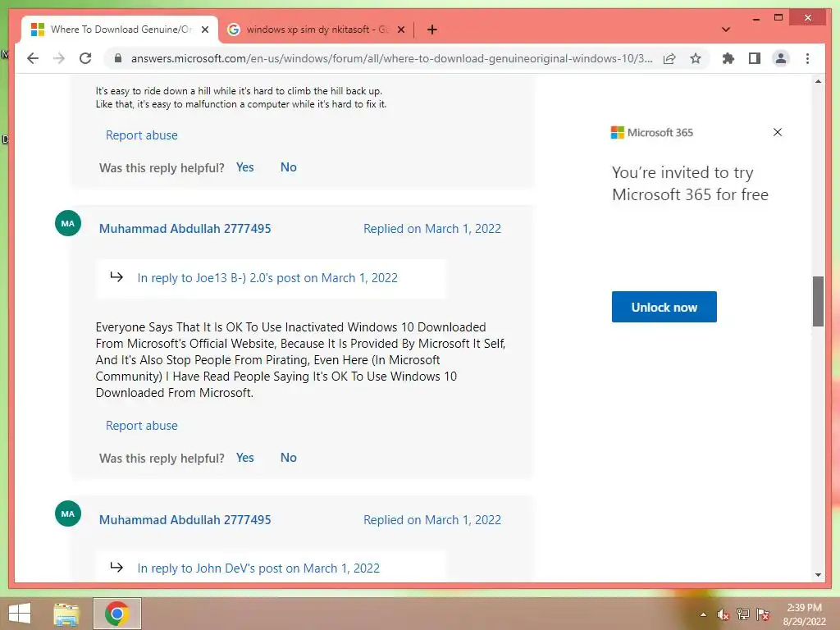Open the Windows Start button
This screenshot has width=840, height=630.
(x=20, y=614)
